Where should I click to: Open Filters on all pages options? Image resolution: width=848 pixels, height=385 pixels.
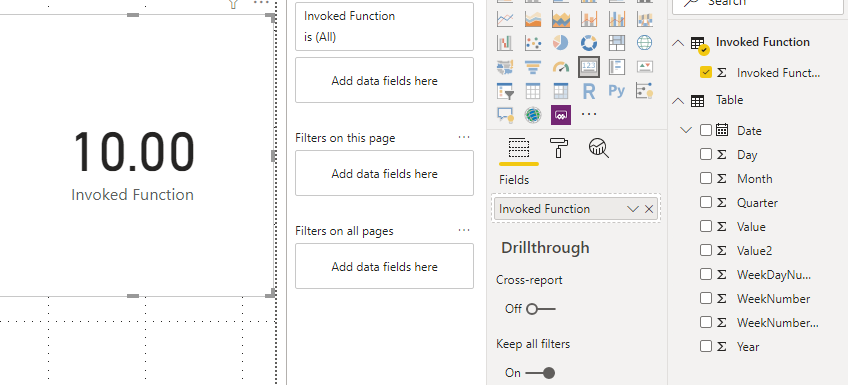[x=464, y=230]
